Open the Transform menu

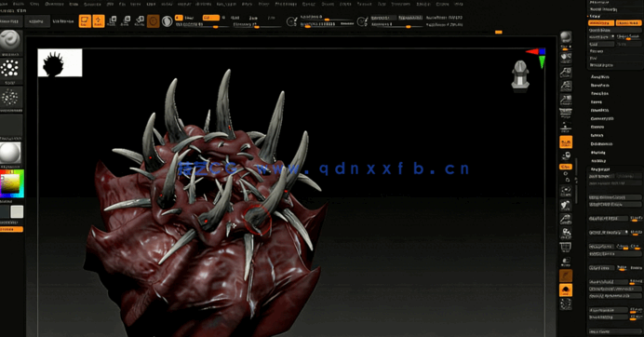click(x=400, y=4)
